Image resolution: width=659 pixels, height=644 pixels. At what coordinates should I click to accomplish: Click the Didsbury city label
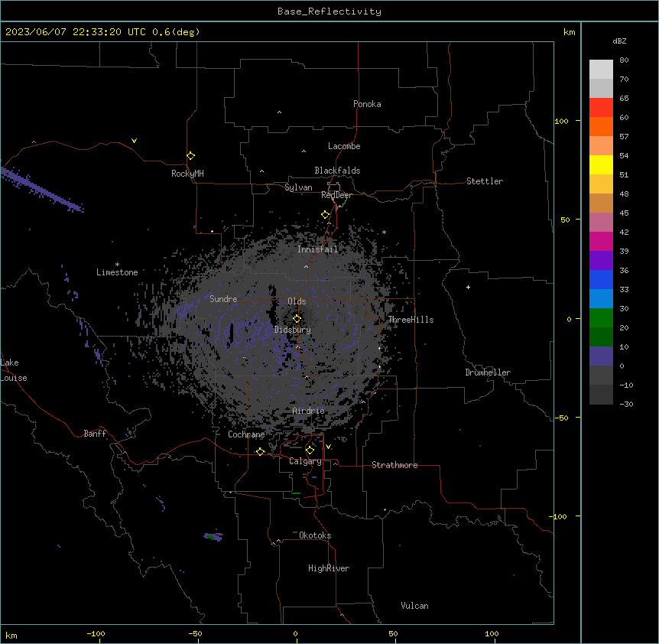[x=293, y=330]
